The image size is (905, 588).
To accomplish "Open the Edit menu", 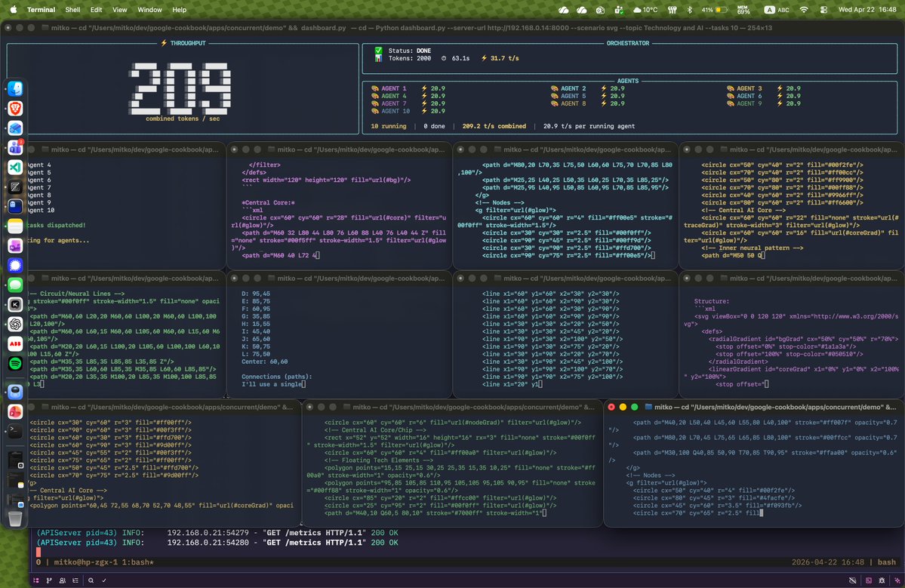I will (x=97, y=10).
